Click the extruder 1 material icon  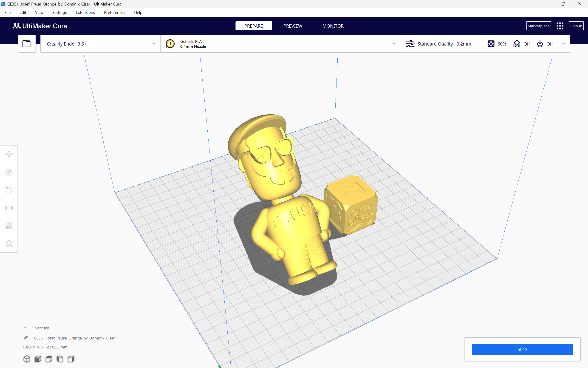point(170,44)
